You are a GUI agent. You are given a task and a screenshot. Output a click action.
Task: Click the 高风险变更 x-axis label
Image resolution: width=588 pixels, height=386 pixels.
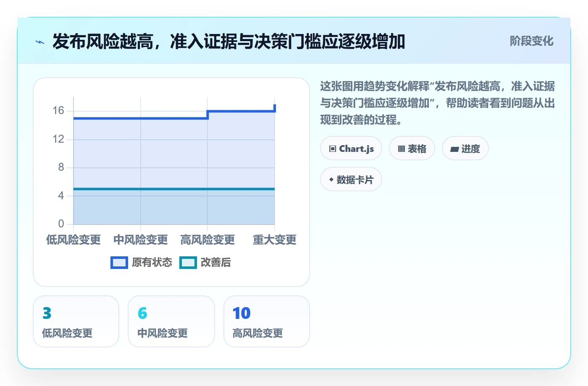(x=207, y=240)
